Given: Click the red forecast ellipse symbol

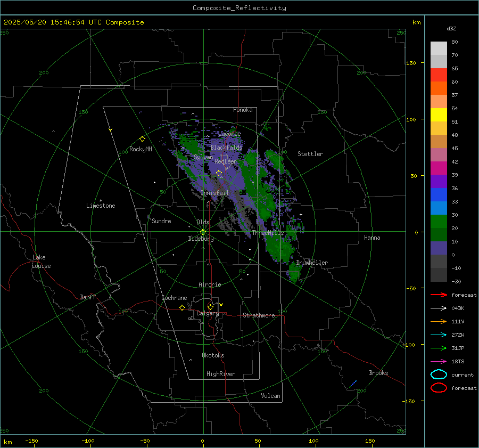Looking at the screenshot, I should click(x=439, y=388).
